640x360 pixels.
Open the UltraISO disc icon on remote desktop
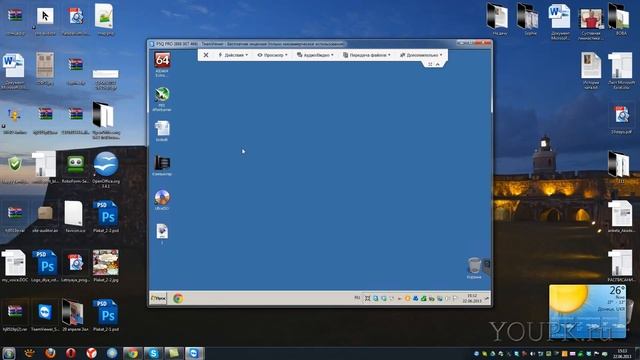162,200
